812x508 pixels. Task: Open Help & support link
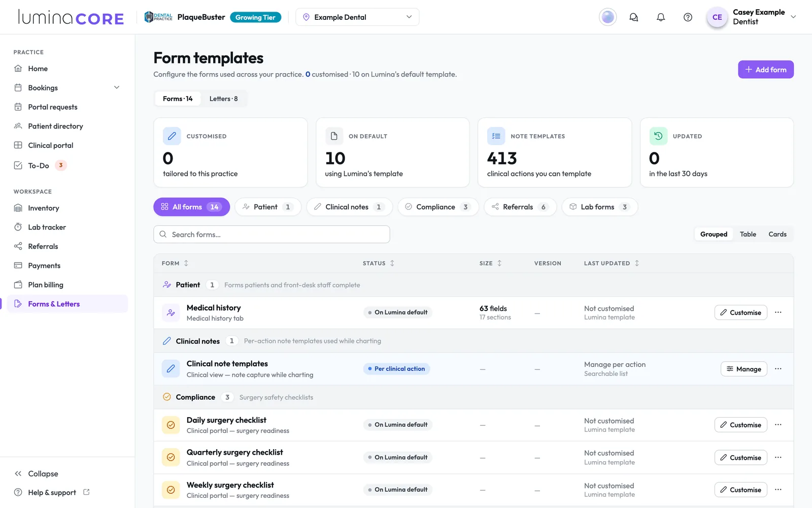52,492
